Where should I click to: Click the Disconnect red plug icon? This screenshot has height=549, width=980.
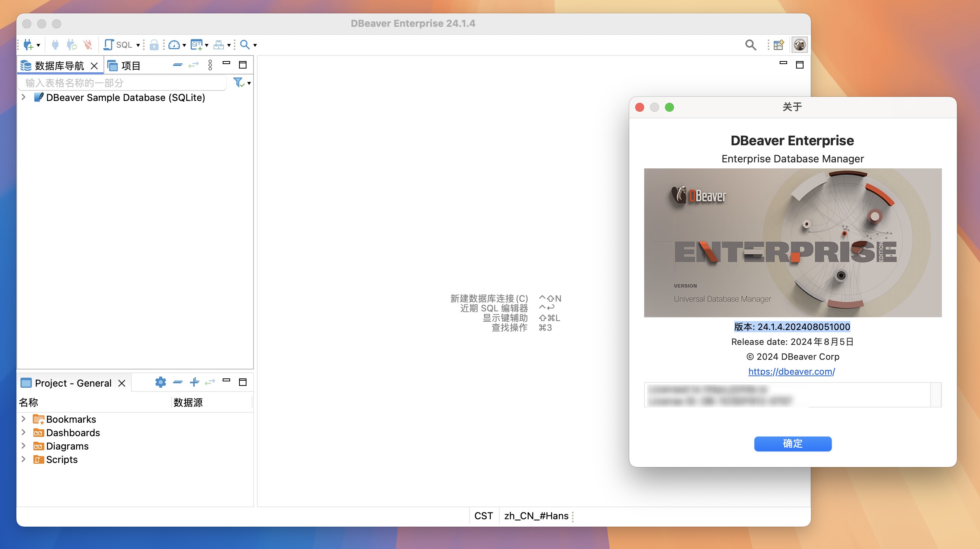tap(88, 45)
